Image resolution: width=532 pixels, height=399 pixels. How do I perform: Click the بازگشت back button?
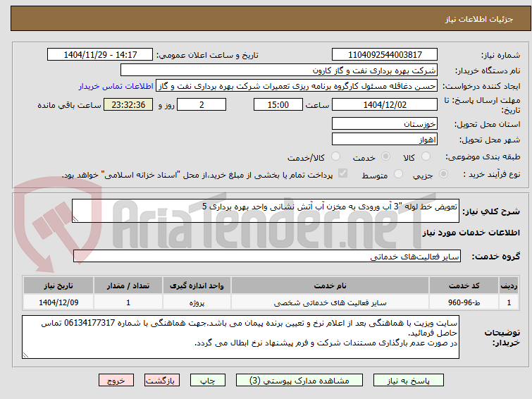pyautogui.click(x=162, y=381)
